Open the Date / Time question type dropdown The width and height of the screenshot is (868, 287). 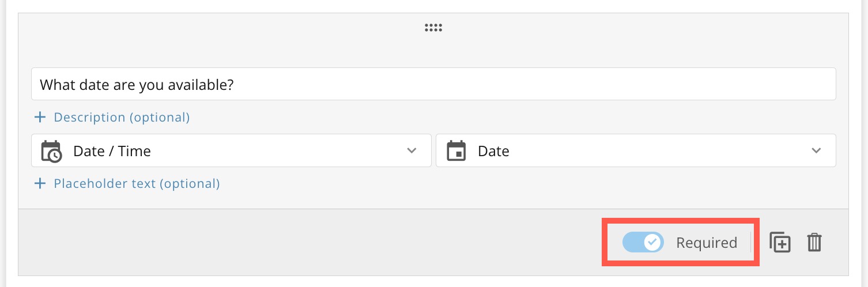(231, 151)
